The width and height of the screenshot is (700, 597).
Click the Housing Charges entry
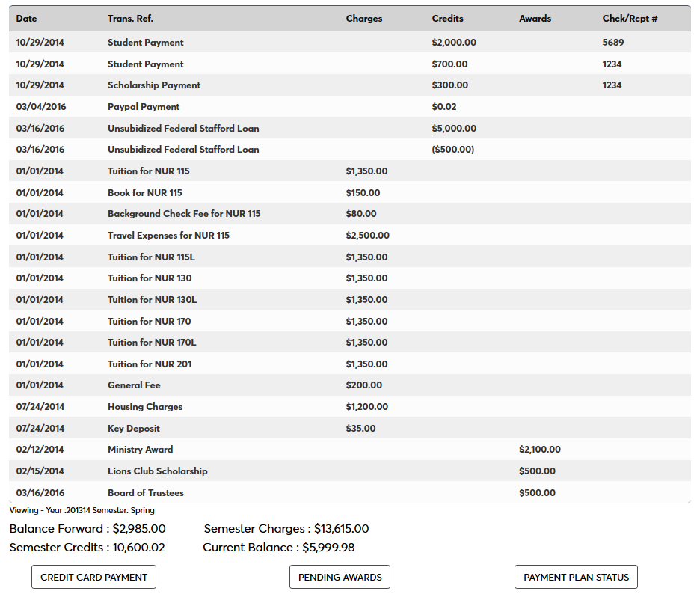point(145,407)
